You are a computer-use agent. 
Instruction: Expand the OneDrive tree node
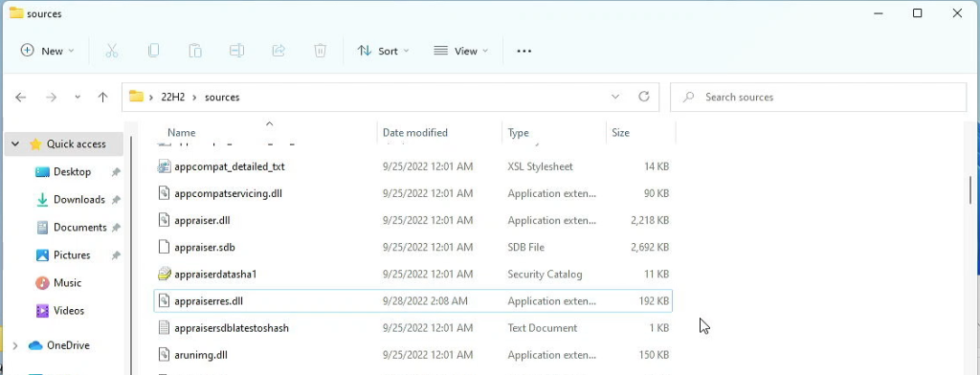[15, 345]
